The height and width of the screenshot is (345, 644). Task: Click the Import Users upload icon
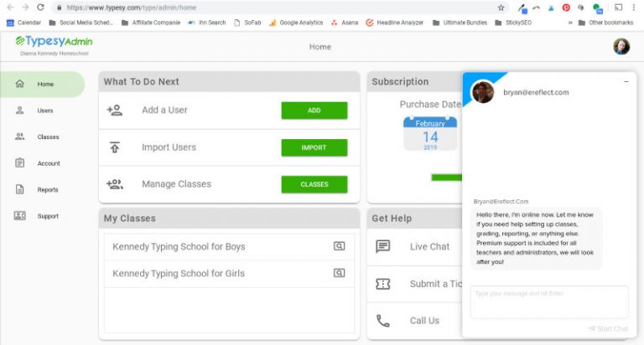115,147
